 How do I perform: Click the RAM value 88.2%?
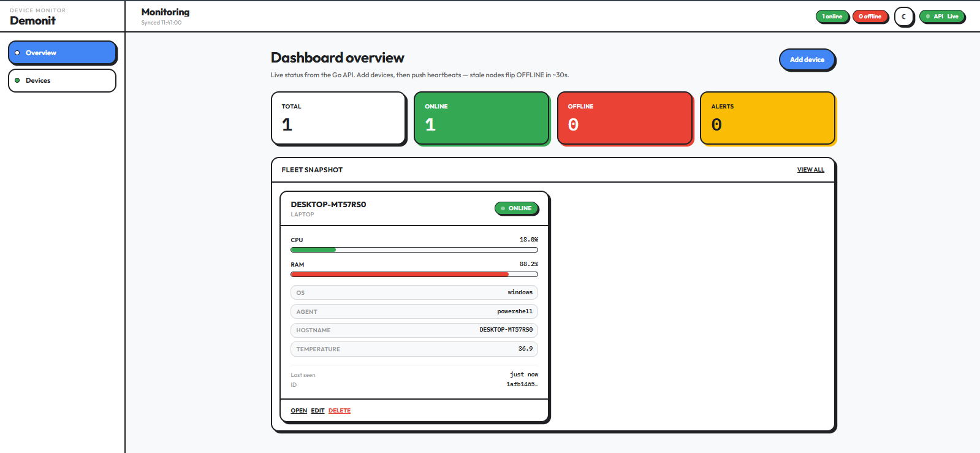[529, 264]
